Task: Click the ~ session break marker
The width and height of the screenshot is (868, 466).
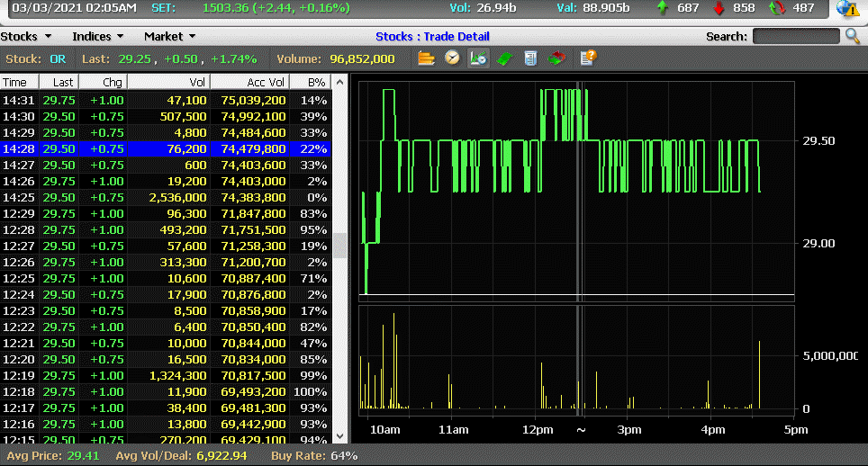Action: (x=581, y=430)
